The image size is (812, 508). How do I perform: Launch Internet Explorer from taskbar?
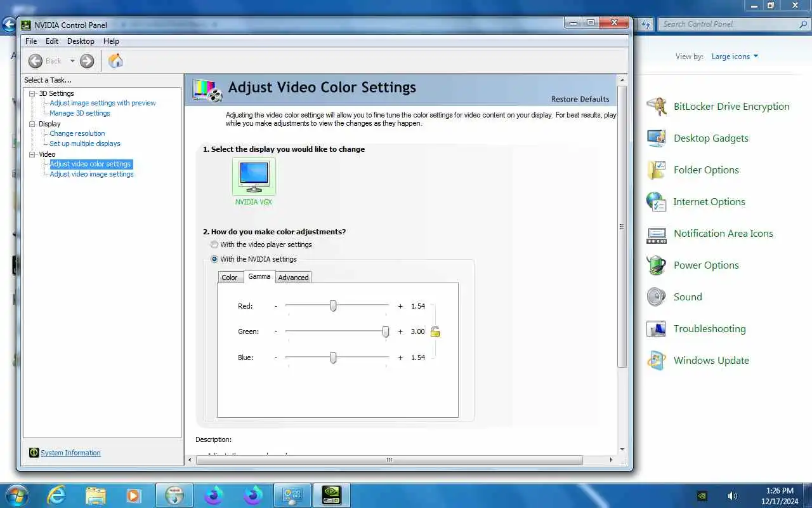[x=56, y=495]
